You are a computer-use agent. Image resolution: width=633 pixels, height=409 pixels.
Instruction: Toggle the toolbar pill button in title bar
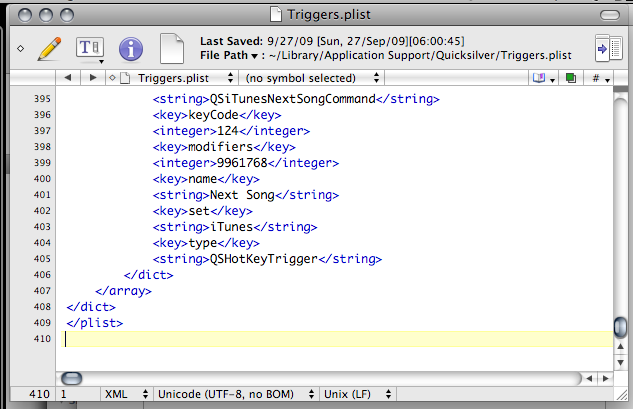point(608,14)
